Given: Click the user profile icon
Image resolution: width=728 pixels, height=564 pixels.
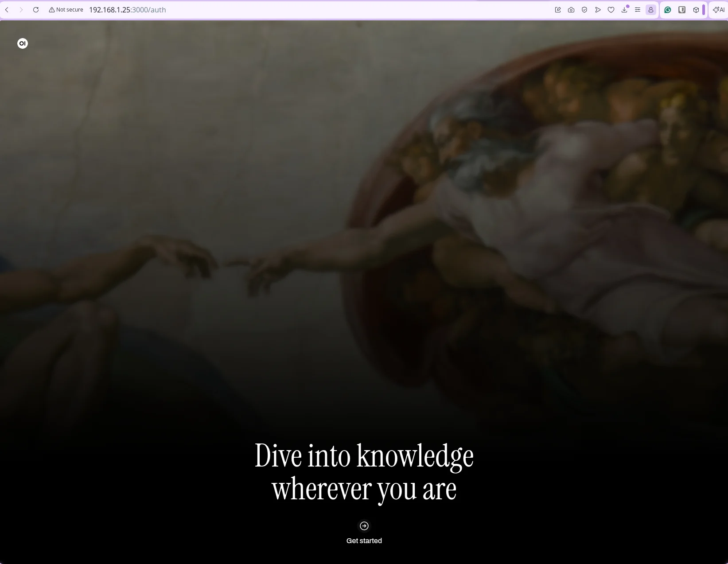Looking at the screenshot, I should coord(651,10).
